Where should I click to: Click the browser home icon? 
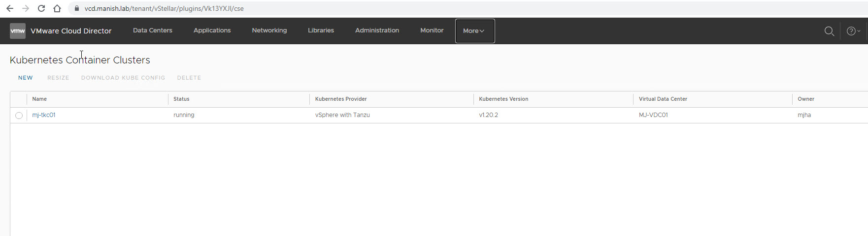point(57,8)
